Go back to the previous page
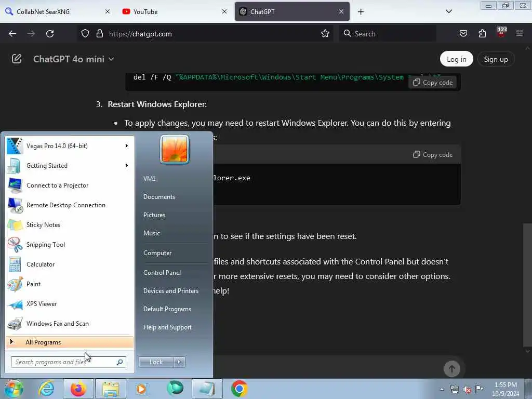The width and height of the screenshot is (532, 399). click(x=12, y=34)
